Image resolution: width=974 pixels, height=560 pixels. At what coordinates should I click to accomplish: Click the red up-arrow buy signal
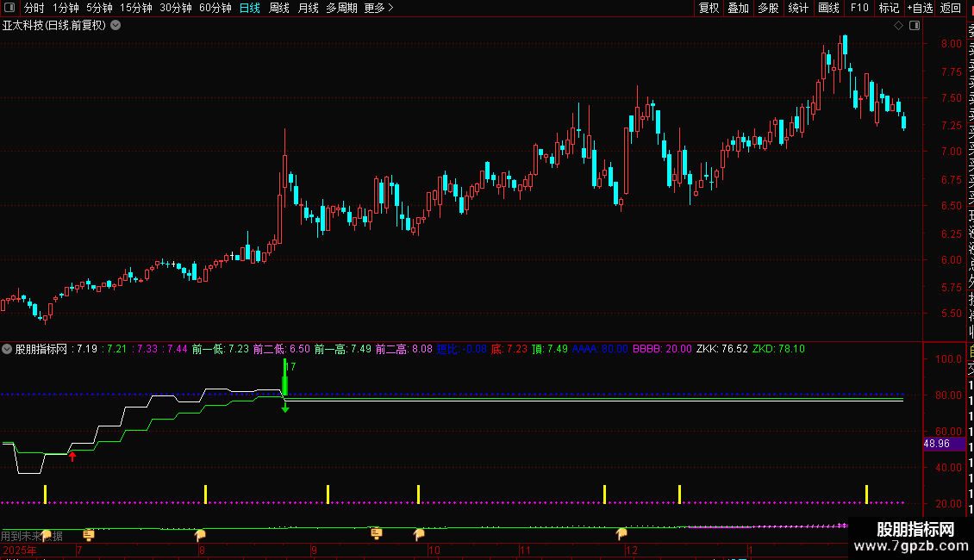(x=72, y=457)
